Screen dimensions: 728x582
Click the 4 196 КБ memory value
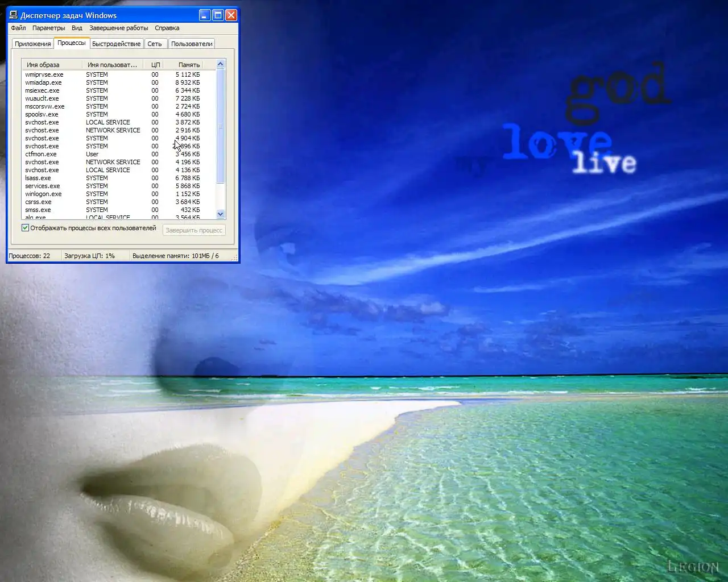tap(188, 162)
